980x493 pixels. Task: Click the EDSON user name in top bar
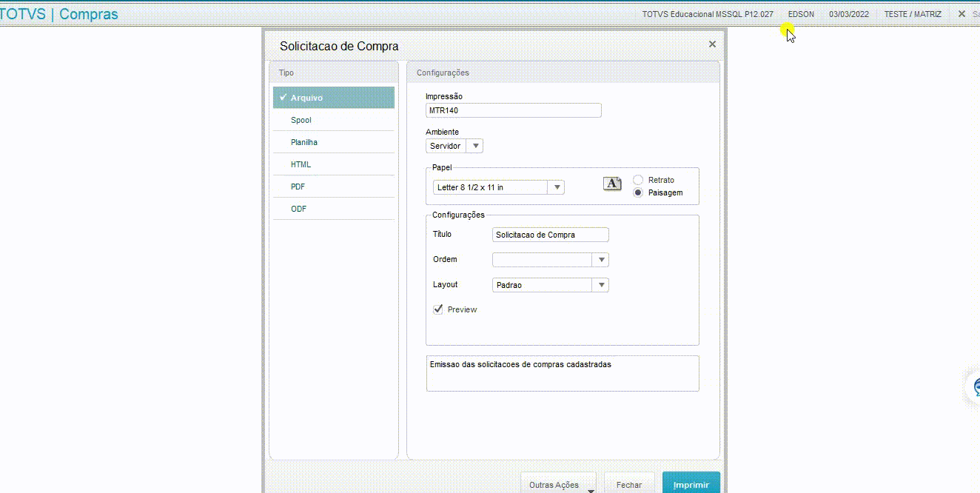pyautogui.click(x=801, y=14)
